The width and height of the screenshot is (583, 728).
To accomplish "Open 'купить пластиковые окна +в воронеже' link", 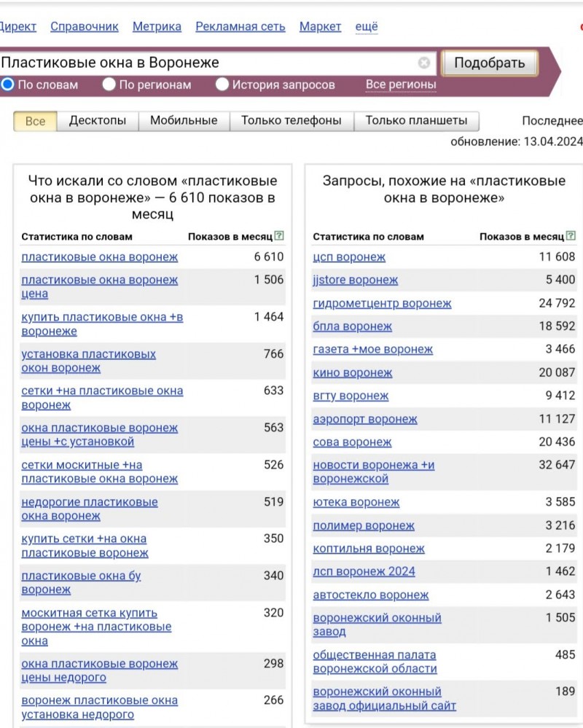I will [x=102, y=324].
